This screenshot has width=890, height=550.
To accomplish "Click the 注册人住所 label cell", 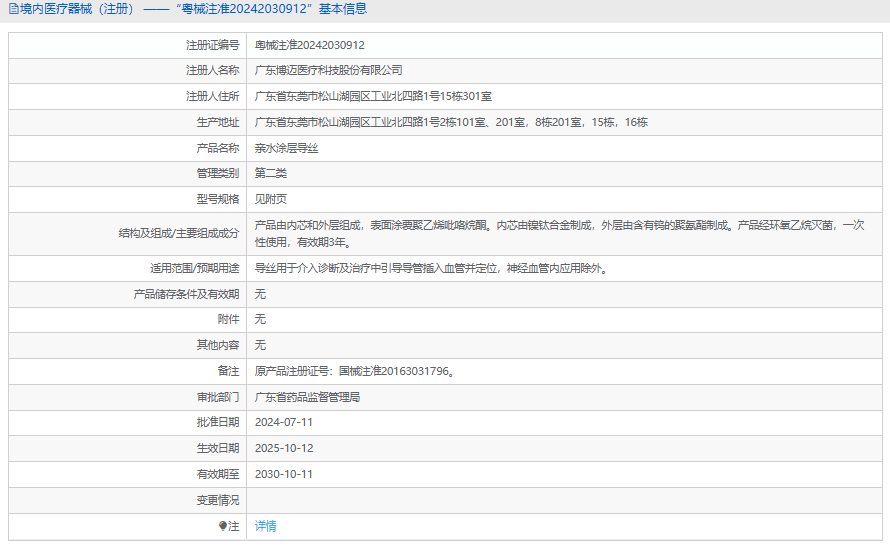I will click(128, 96).
